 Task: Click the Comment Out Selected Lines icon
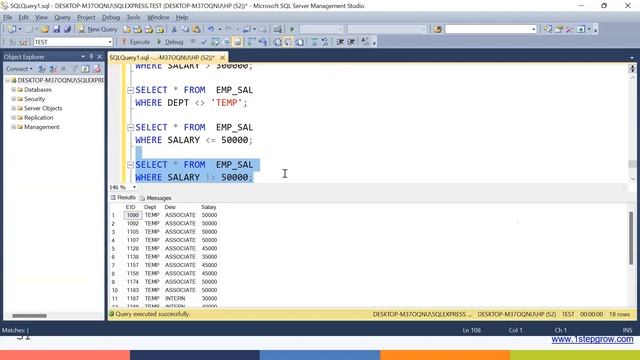tap(314, 42)
